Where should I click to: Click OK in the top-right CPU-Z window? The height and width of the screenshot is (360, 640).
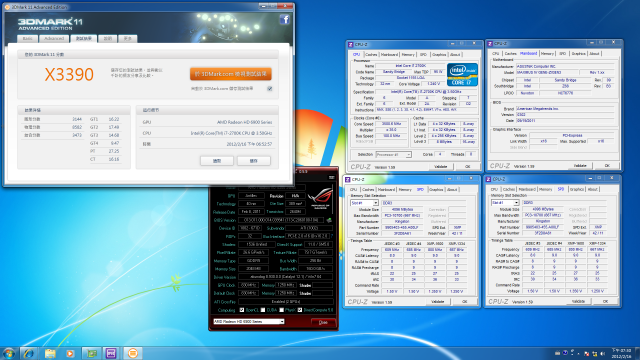tap(607, 166)
